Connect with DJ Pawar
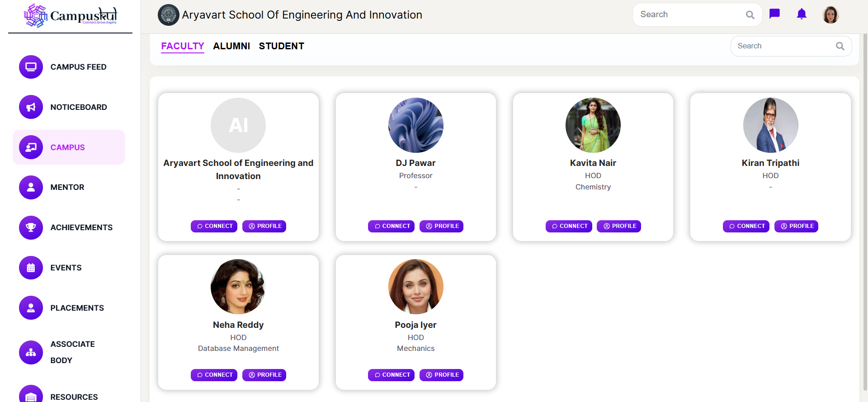Image resolution: width=868 pixels, height=402 pixels. point(391,226)
